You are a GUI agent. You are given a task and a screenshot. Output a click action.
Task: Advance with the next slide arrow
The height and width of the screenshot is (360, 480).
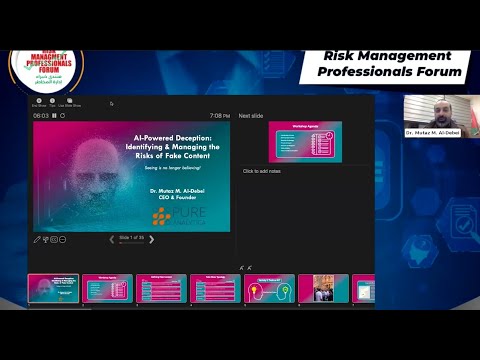152,239
